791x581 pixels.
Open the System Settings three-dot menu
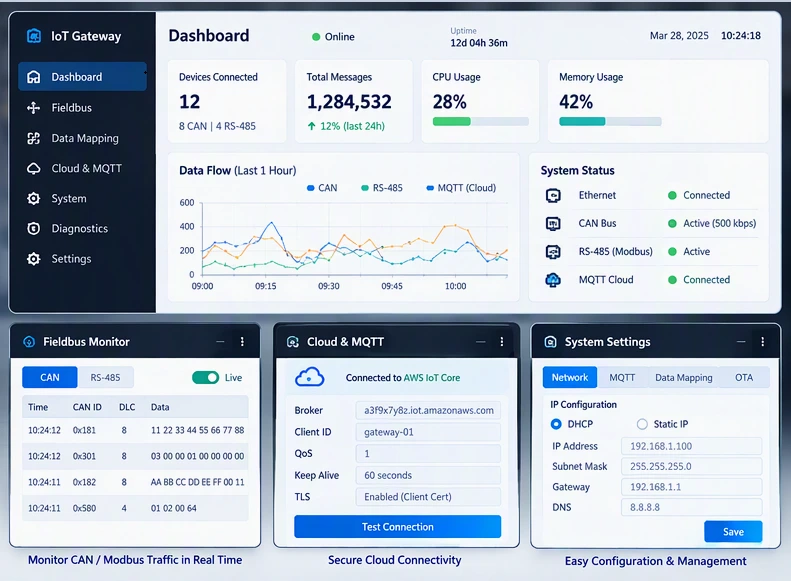762,341
